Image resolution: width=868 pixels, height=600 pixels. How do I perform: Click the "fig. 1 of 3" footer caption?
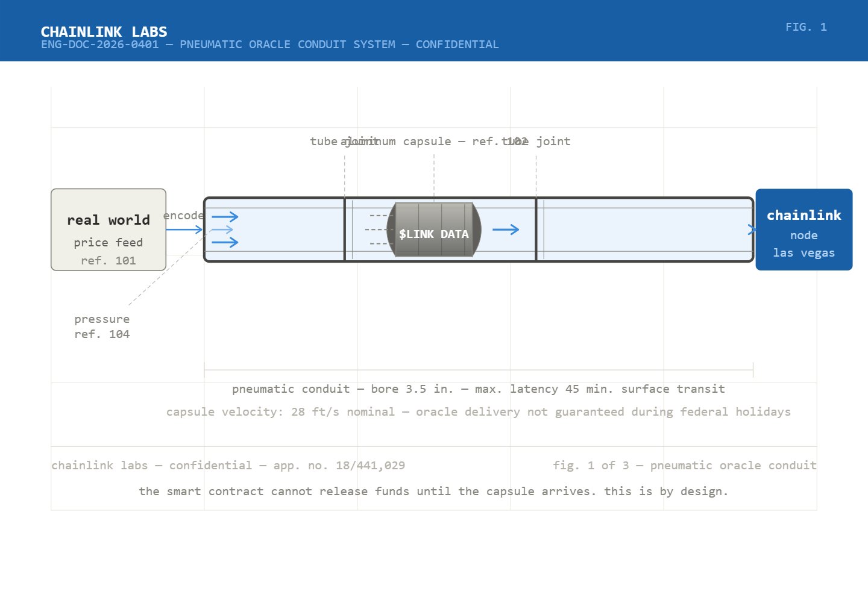685,465
